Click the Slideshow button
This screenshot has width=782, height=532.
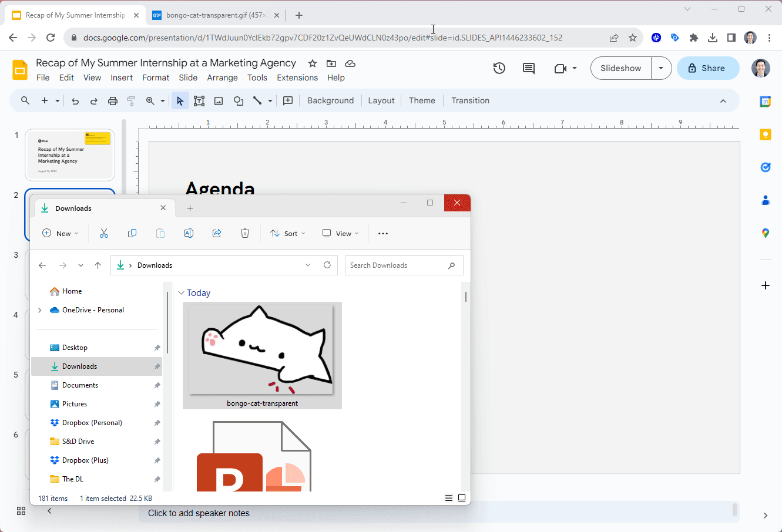pyautogui.click(x=621, y=68)
